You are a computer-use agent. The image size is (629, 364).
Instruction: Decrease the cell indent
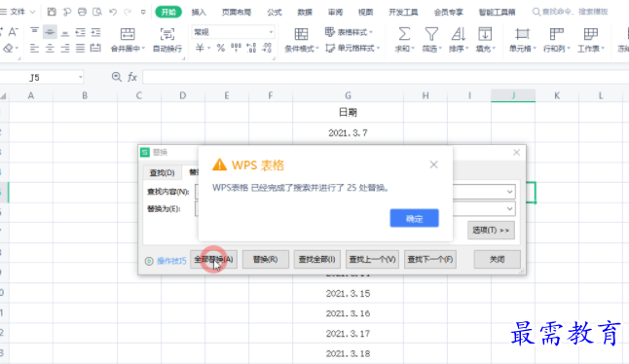click(x=80, y=32)
